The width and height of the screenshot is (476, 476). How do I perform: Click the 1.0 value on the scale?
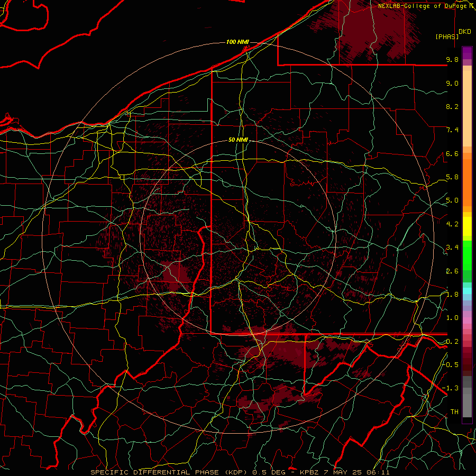pyautogui.click(x=452, y=318)
